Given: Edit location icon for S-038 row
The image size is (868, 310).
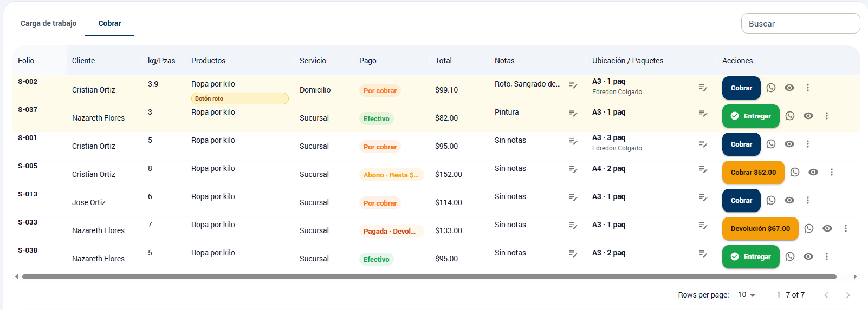Looking at the screenshot, I should tap(703, 253).
